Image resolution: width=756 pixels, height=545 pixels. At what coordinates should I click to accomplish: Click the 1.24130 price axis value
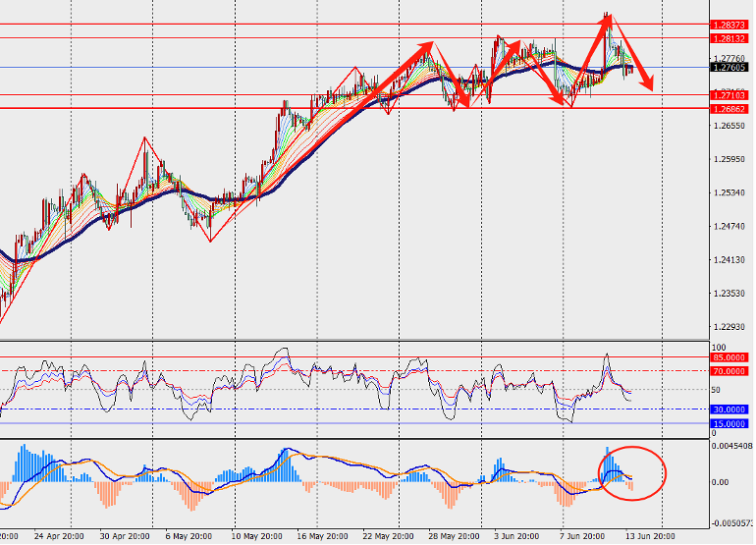[729, 260]
